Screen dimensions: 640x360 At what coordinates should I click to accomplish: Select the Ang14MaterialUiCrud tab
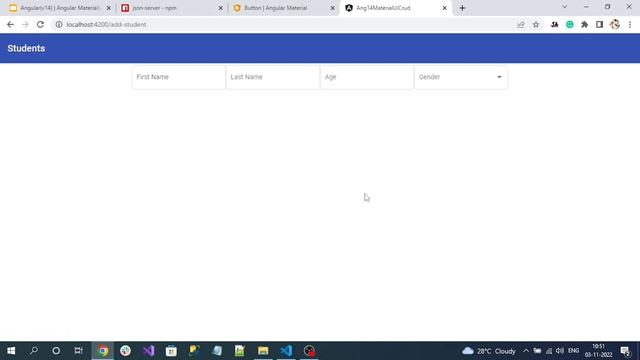tap(395, 8)
